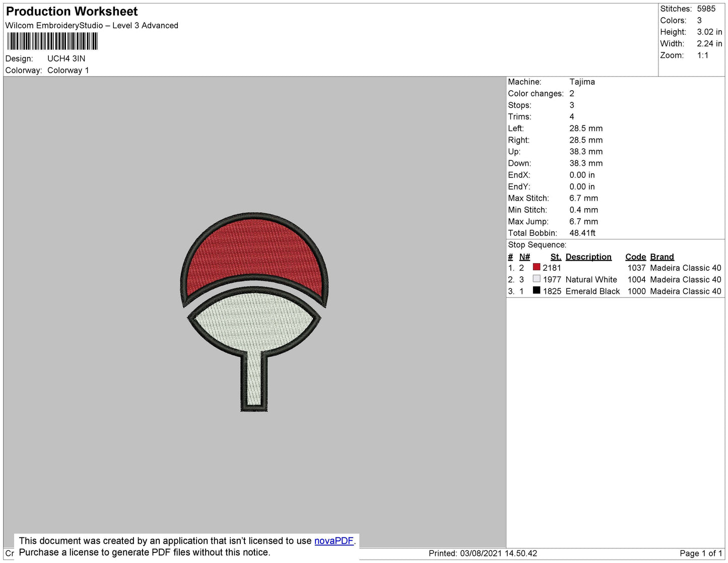Click the Code column header
Image resolution: width=728 pixels, height=563 pixels.
tap(635, 257)
